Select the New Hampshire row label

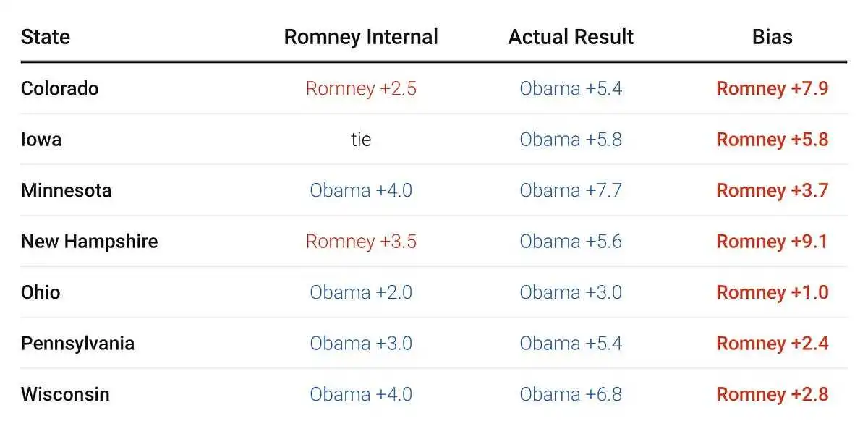[89, 241]
